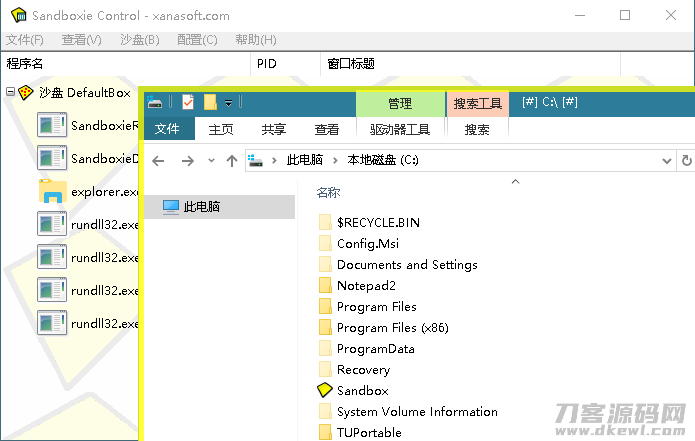695x441 pixels.
Task: Open the 文件 tab in Explorer ribbon
Action: point(167,129)
